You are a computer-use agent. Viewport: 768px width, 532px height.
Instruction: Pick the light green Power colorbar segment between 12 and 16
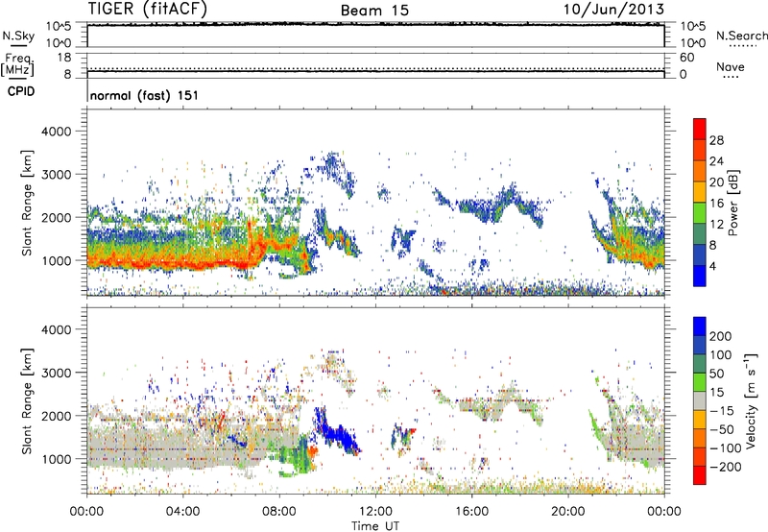pos(700,212)
